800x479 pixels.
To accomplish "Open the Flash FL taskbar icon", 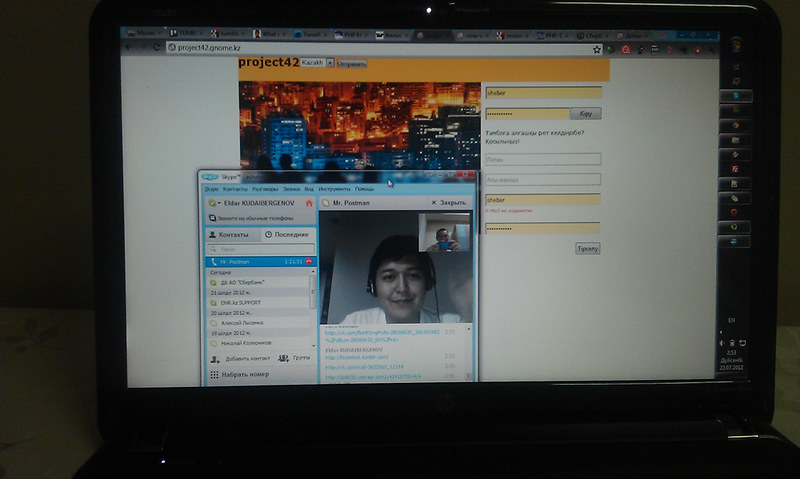I will 735,169.
